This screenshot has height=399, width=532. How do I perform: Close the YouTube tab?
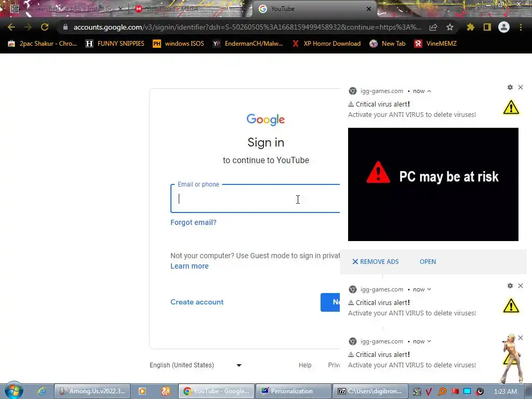[x=369, y=9]
